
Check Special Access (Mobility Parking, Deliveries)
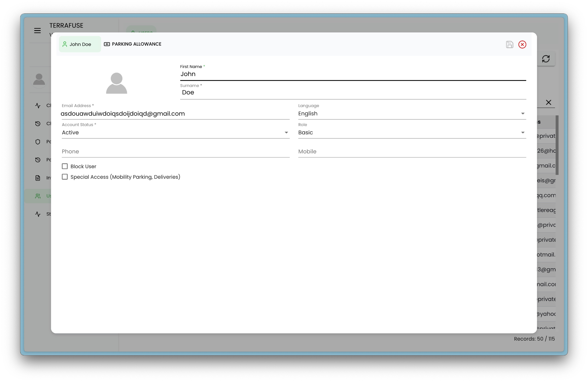click(x=65, y=177)
